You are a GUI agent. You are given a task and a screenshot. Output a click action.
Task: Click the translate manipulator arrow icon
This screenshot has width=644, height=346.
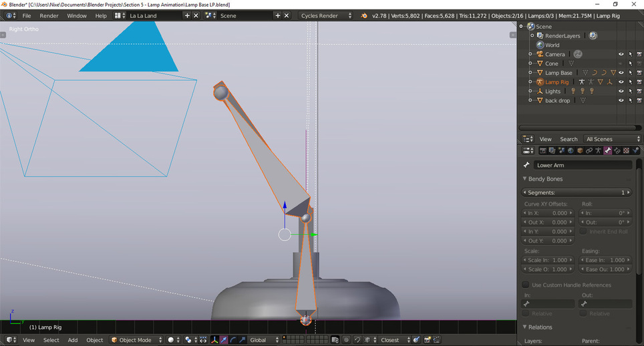(223, 340)
